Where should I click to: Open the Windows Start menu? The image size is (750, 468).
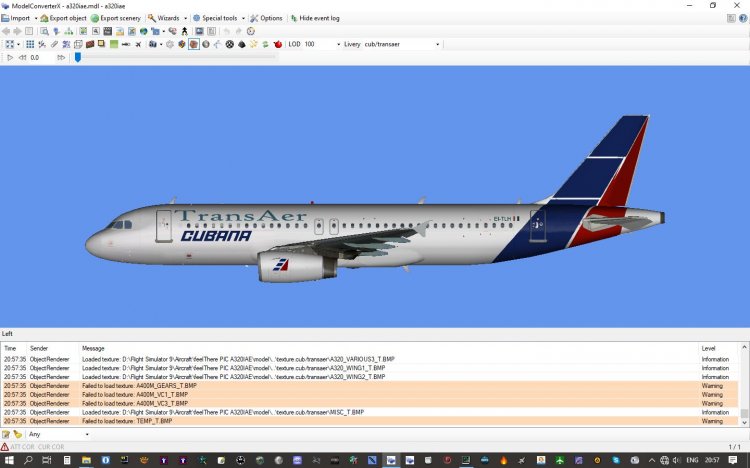[8, 460]
